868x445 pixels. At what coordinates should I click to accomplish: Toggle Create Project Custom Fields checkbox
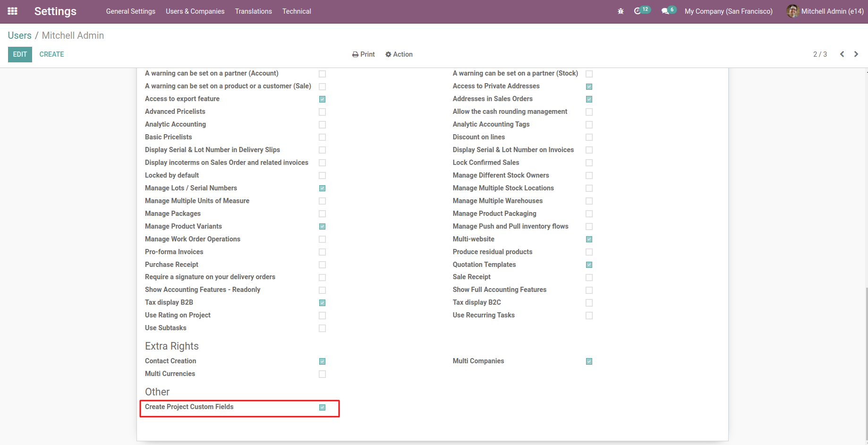pyautogui.click(x=322, y=407)
